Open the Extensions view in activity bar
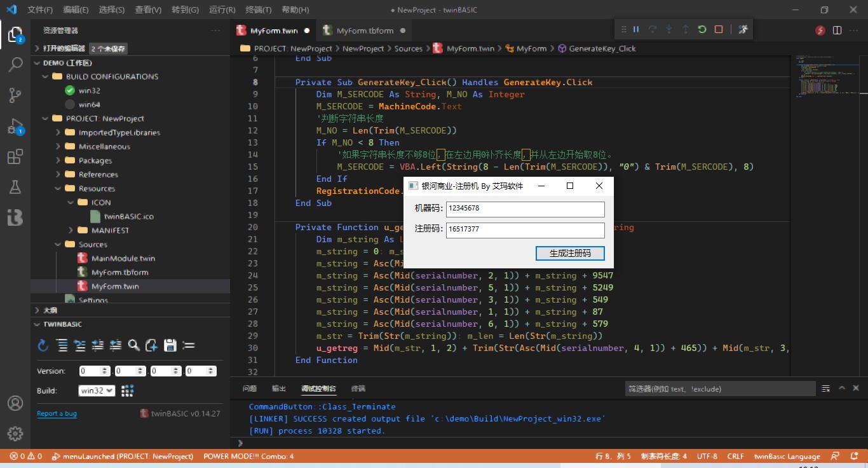Viewport: 868px width, 468px height. click(x=15, y=157)
